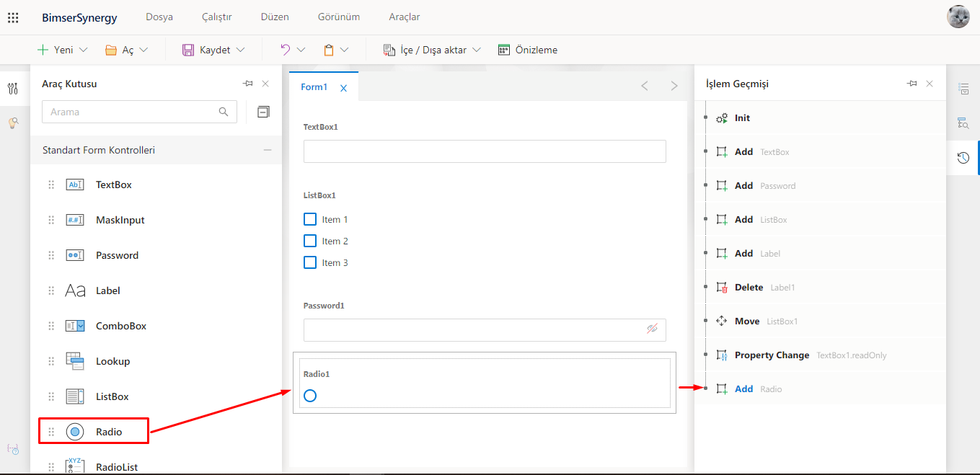Pin the Araç Kutusu panel
The height and width of the screenshot is (475, 980).
(x=247, y=84)
